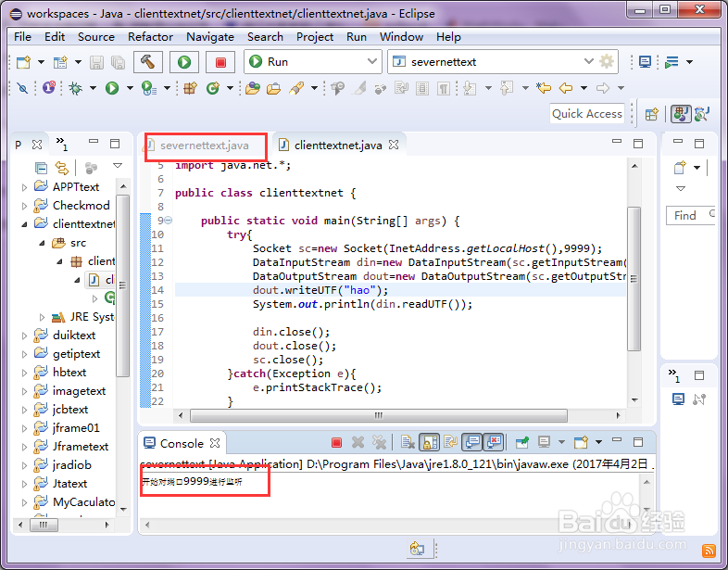Click the Search flashlight icon
The height and width of the screenshot is (570, 728).
click(295, 88)
